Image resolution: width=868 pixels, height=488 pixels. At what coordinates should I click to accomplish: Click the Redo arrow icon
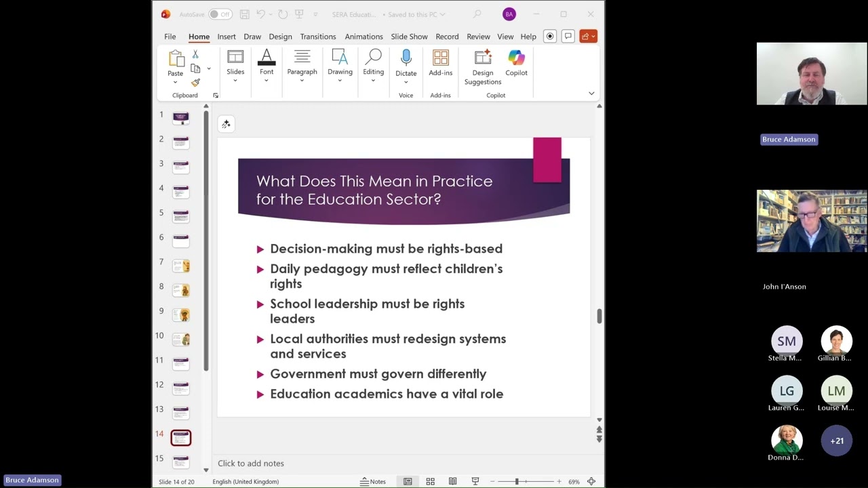283,14
